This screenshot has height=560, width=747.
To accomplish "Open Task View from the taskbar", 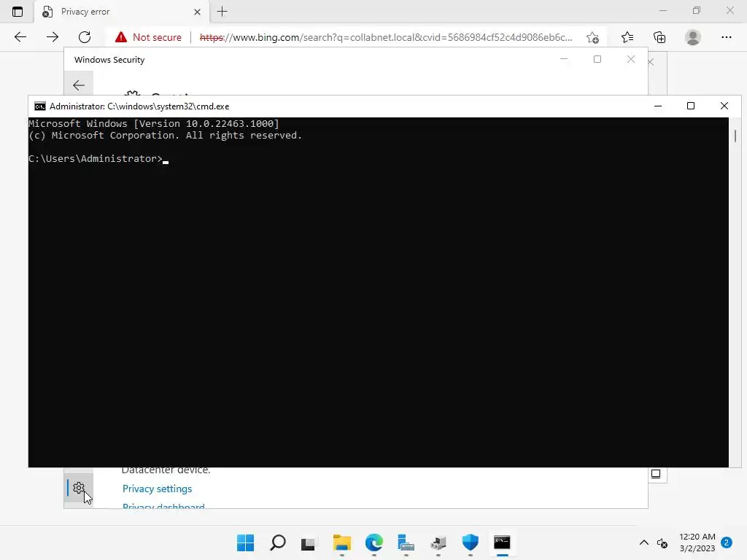I will (309, 542).
